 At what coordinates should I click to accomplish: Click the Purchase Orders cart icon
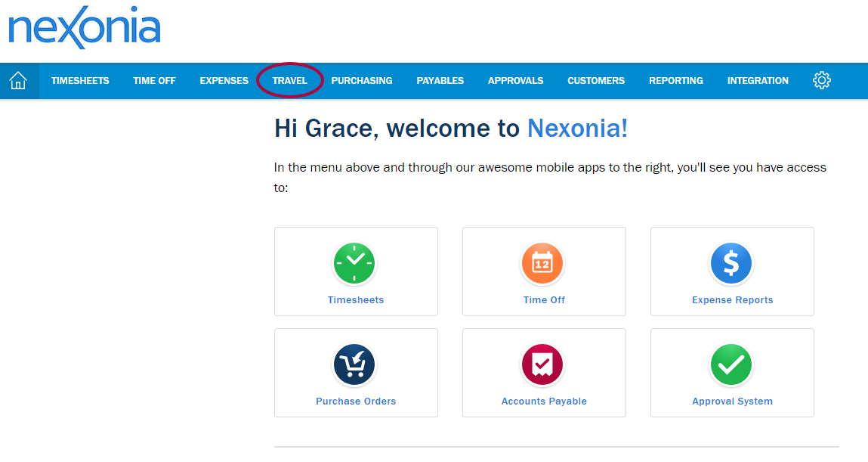click(x=355, y=364)
